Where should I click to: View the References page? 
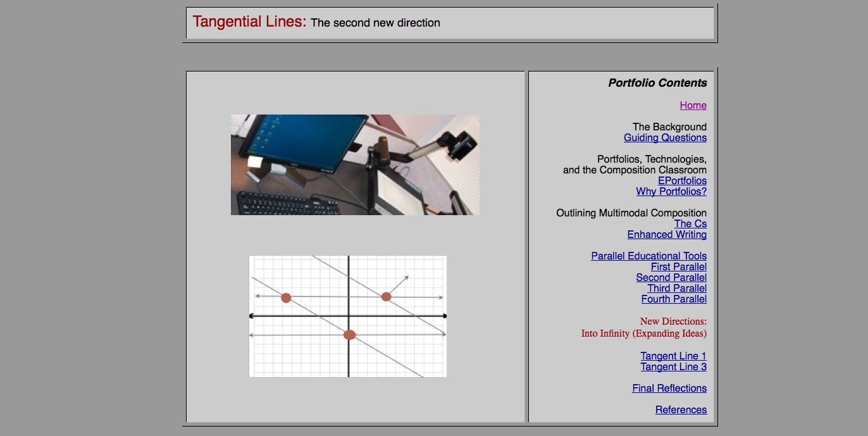point(681,410)
